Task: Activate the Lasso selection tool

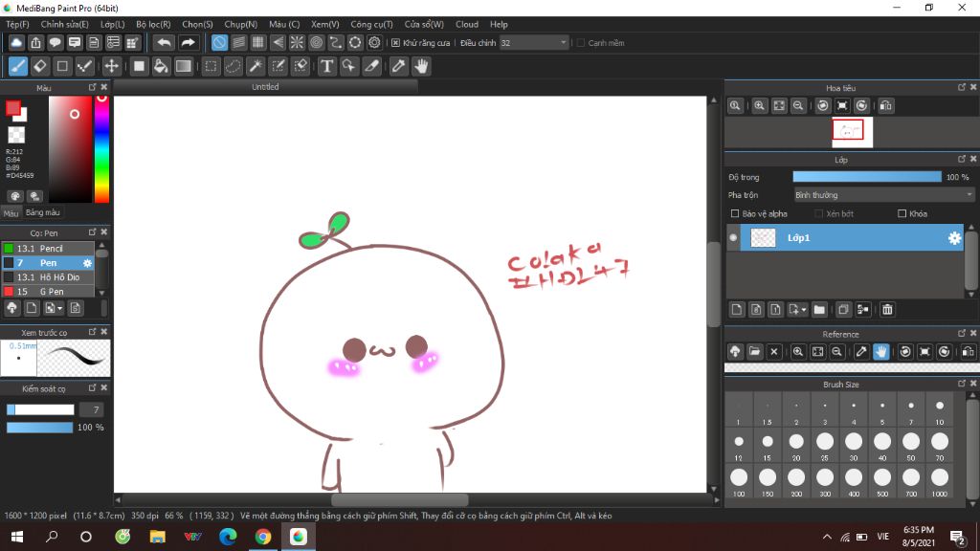Action: click(234, 66)
